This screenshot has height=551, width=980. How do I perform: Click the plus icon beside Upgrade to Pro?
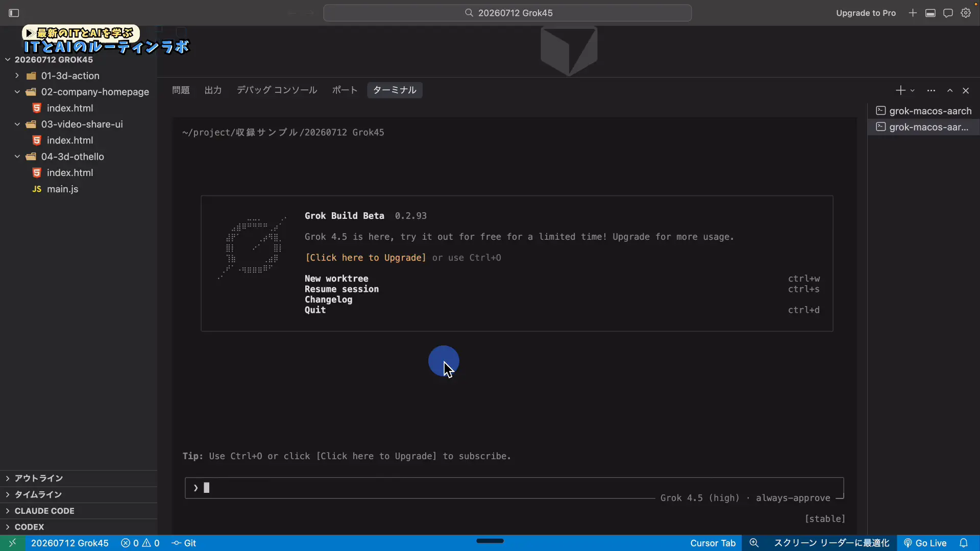point(913,13)
